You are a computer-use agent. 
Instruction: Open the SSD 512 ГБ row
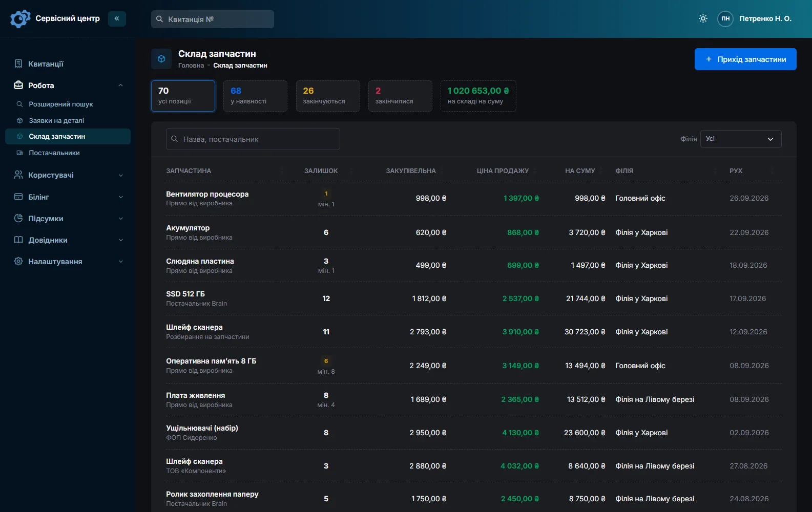click(474, 298)
